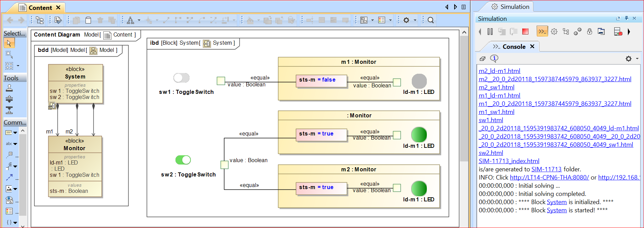Open the sw2.html console link
Viewport: 644px width, 228px height.
(x=491, y=153)
